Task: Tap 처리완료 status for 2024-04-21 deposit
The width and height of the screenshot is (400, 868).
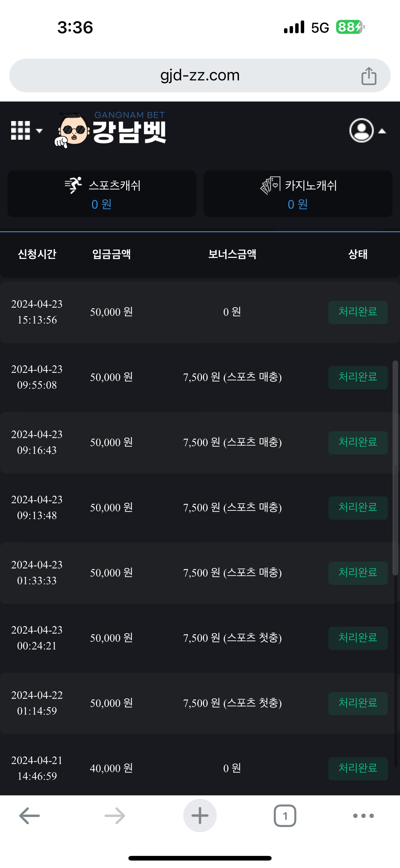Action: pyautogui.click(x=358, y=768)
